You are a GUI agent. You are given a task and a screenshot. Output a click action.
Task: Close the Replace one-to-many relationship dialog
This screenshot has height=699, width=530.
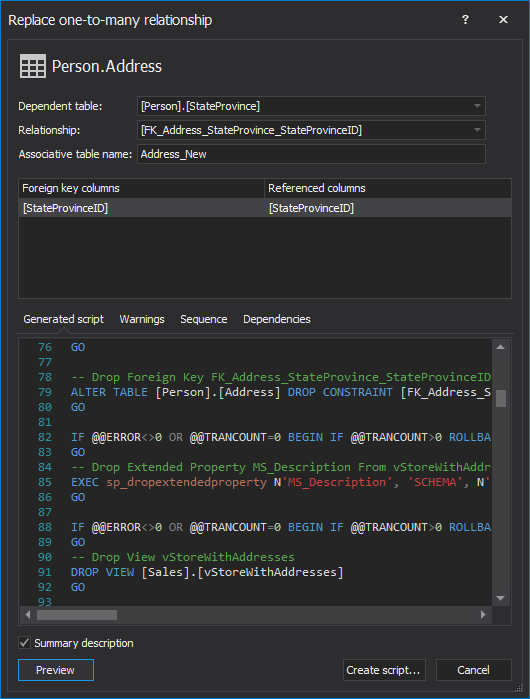coord(503,20)
